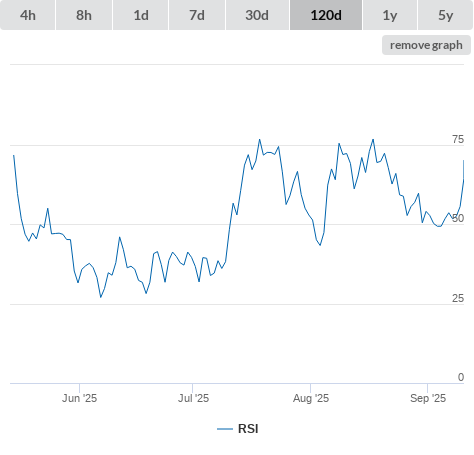This screenshot has height=455, width=474.
Task: Click the remove graph button
Action: (426, 45)
